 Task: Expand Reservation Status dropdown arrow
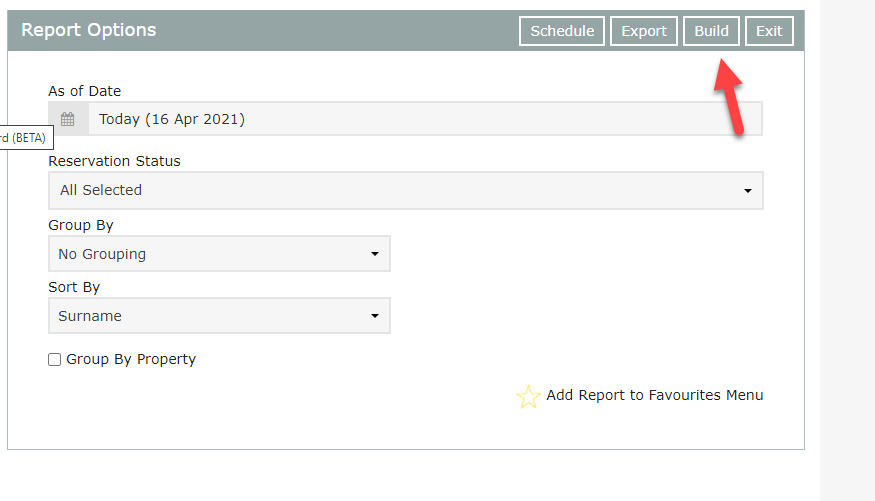(747, 191)
